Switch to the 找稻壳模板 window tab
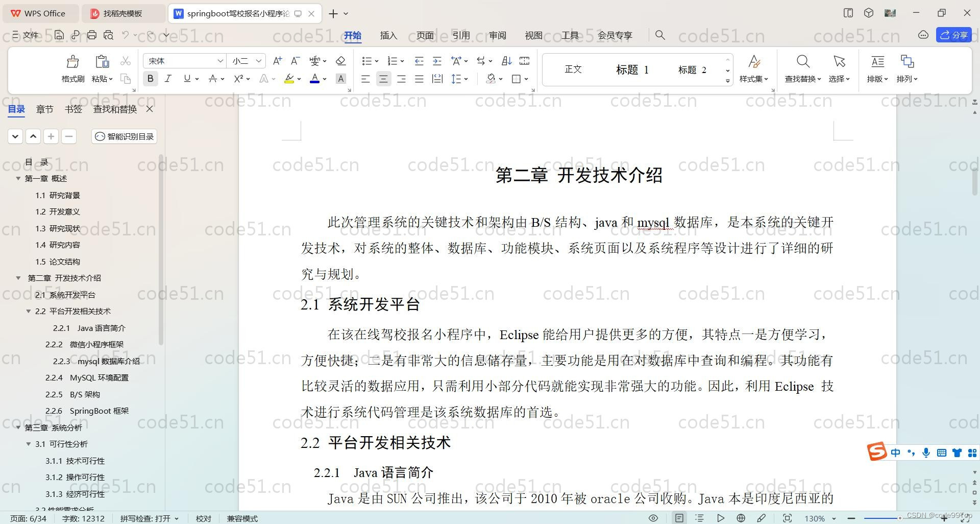 (123, 13)
